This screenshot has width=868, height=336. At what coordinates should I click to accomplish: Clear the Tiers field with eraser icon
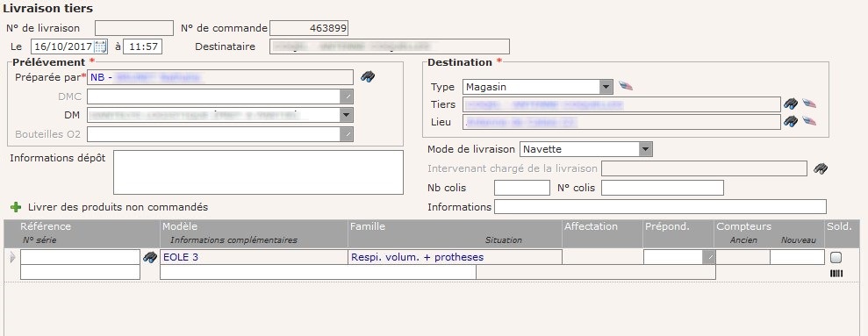(x=809, y=104)
